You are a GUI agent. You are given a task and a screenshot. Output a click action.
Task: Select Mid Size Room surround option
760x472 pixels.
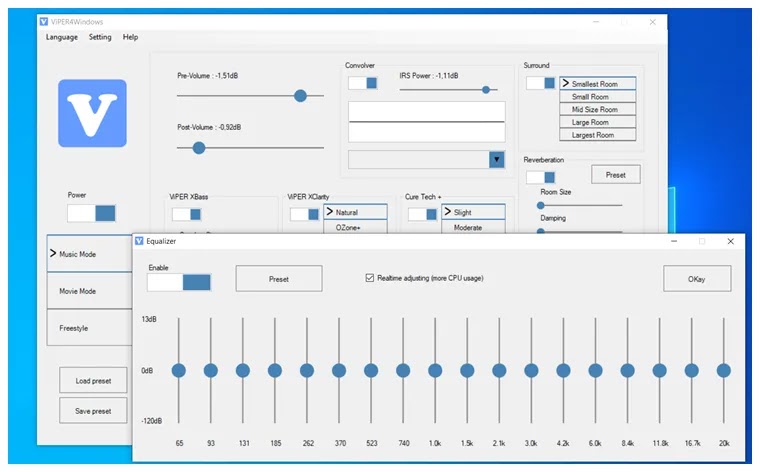pos(598,110)
